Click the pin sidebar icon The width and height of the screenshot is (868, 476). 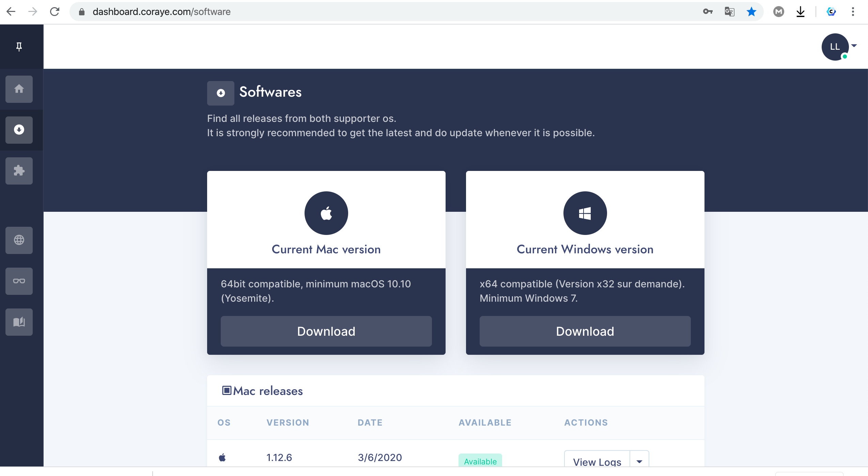tap(19, 47)
